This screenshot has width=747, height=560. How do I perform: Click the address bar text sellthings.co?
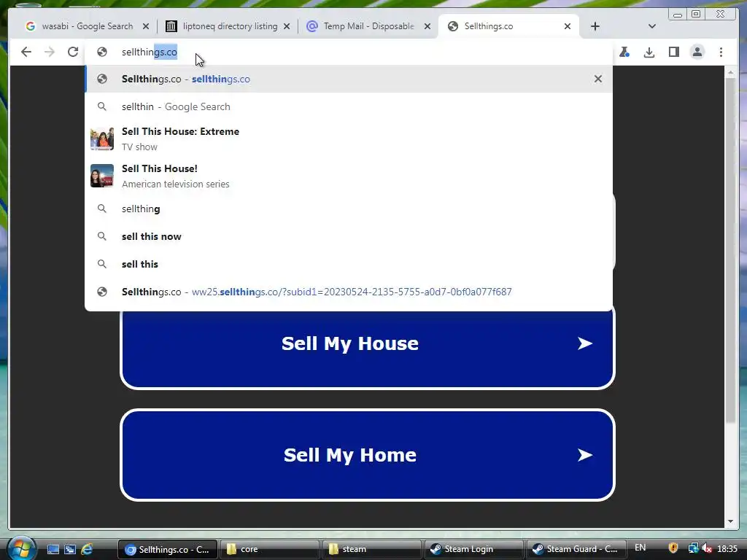click(150, 52)
